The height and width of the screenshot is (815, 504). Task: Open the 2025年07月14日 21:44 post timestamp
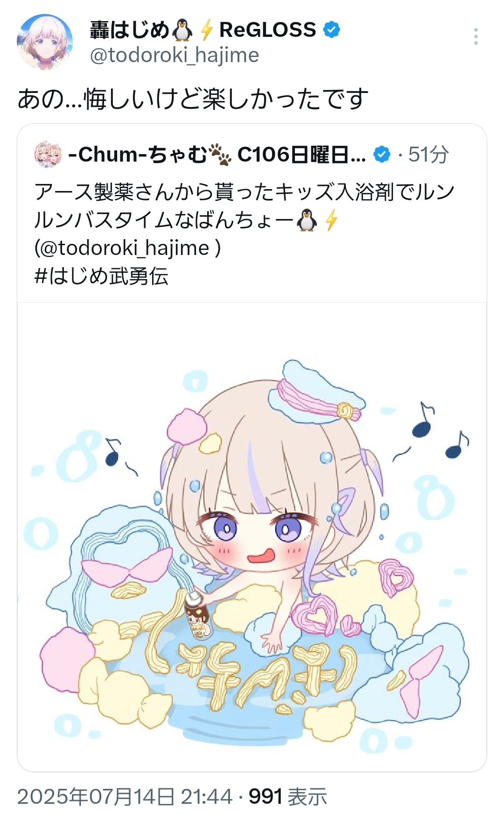[125, 797]
